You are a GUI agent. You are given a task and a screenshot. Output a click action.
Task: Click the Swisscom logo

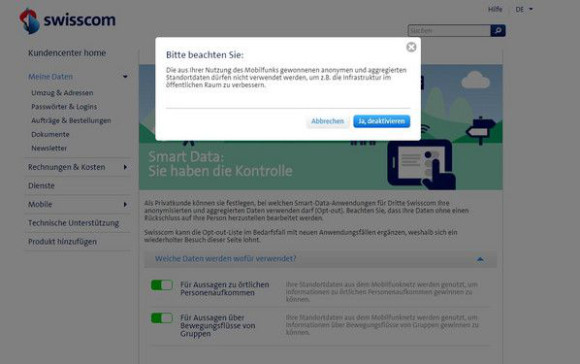pos(67,21)
